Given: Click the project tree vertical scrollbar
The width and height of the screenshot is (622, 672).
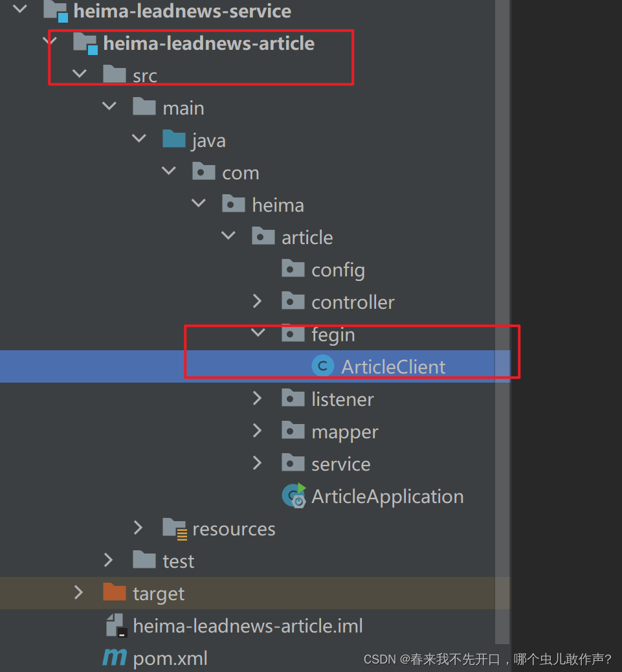Looking at the screenshot, I should [x=502, y=321].
